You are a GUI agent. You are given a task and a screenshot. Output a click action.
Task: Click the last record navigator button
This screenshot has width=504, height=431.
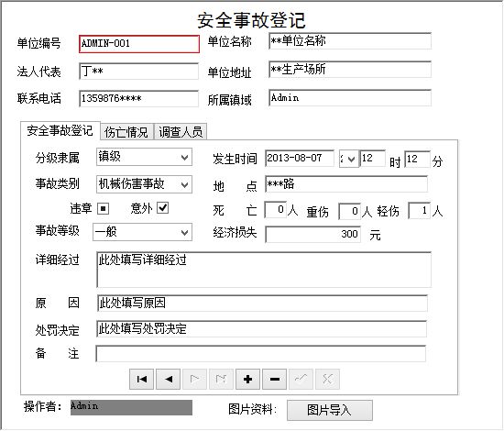(x=221, y=380)
